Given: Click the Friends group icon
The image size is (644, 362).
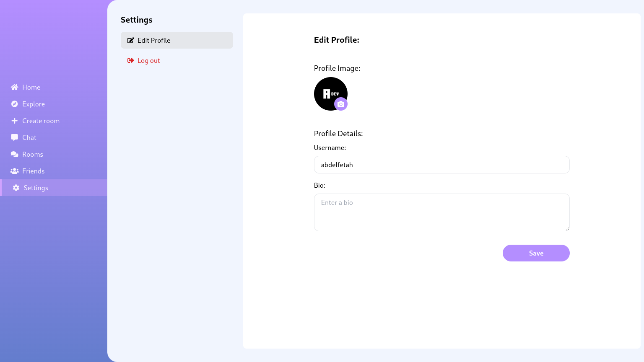Looking at the screenshot, I should coord(15,171).
